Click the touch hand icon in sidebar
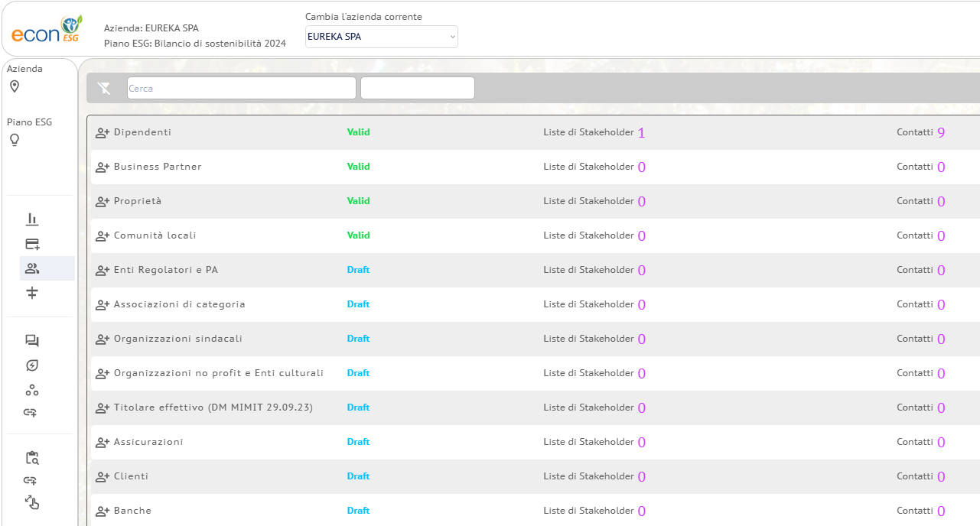 point(32,502)
